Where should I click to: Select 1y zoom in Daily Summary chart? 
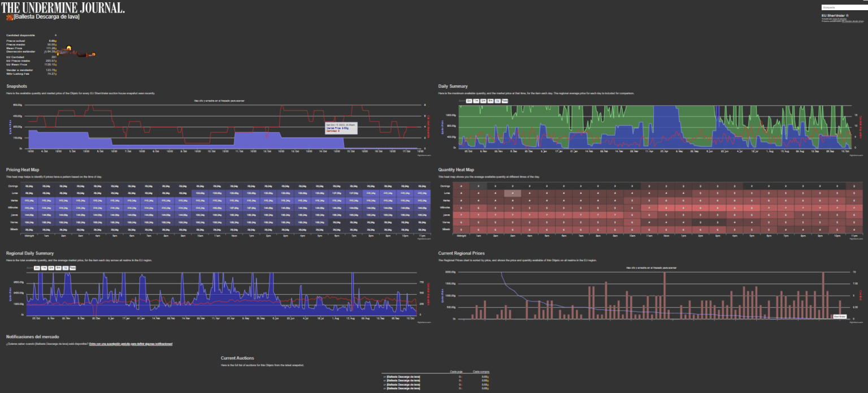tap(497, 101)
